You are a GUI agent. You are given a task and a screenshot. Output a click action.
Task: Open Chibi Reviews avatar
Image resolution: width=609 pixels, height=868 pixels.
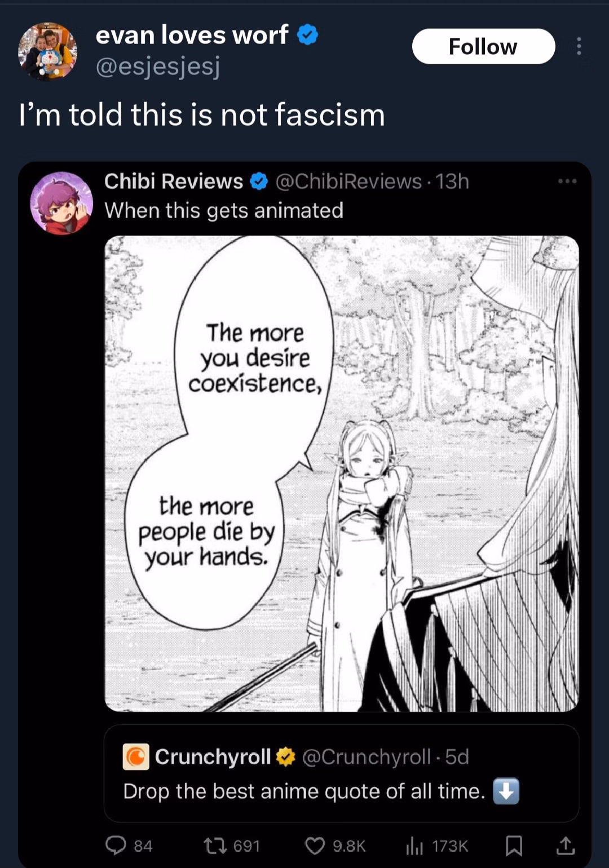pos(61,203)
